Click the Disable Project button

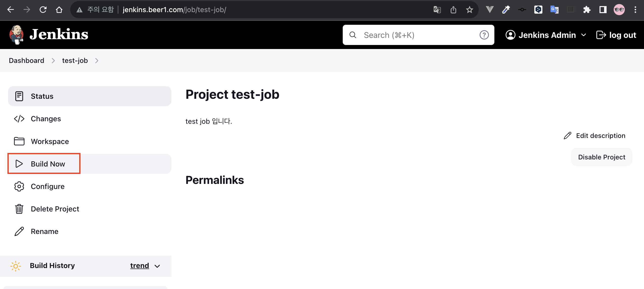pyautogui.click(x=602, y=157)
